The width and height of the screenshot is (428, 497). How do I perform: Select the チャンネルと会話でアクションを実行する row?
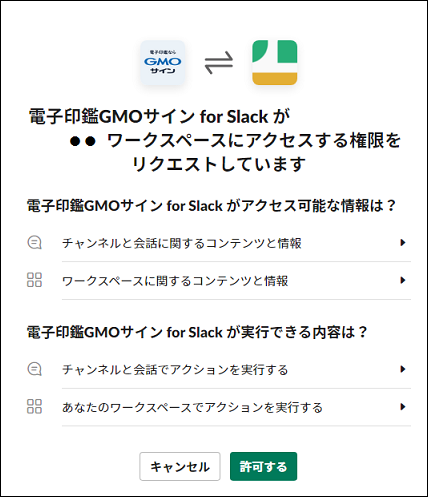pyautogui.click(x=219, y=369)
